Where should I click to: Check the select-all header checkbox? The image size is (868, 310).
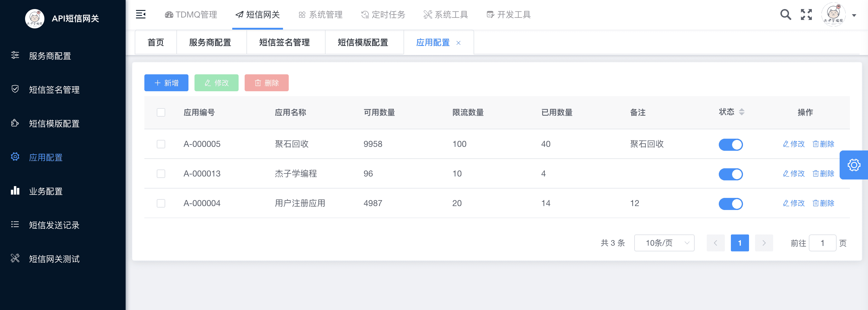tap(161, 112)
